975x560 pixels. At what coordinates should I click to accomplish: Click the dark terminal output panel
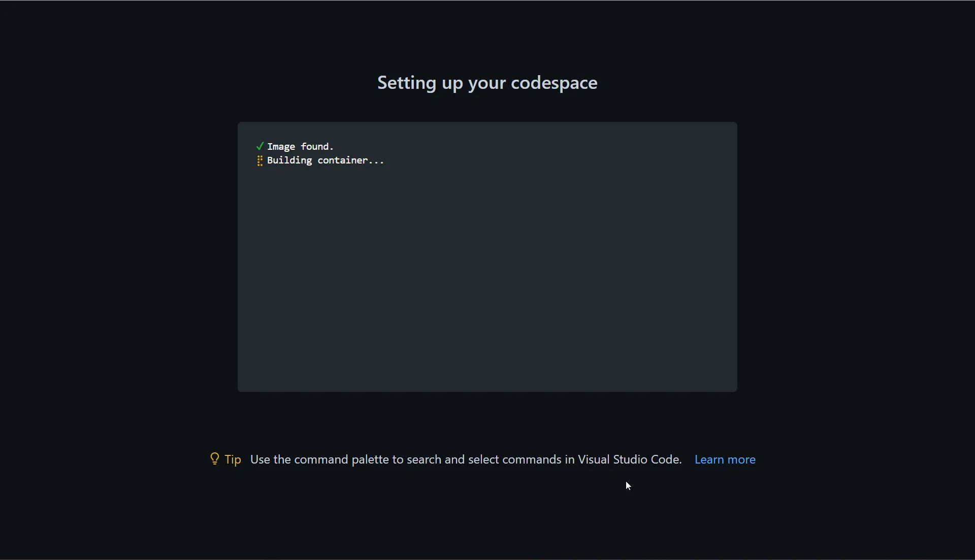pyautogui.click(x=487, y=257)
